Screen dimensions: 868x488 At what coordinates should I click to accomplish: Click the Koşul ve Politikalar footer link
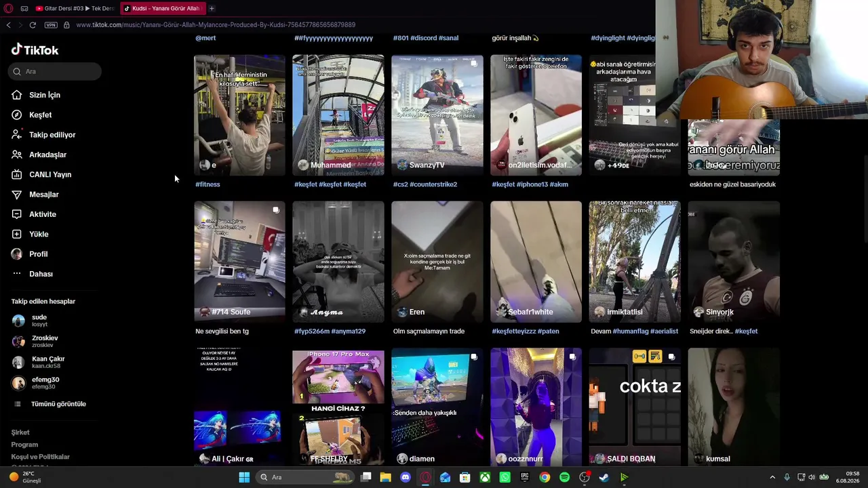[41, 457]
